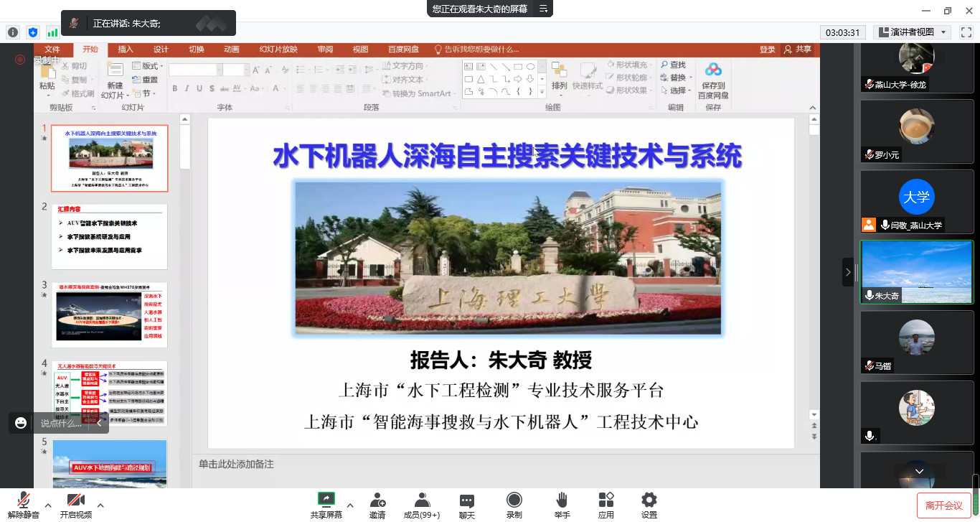Open the 应用 apps icon
Image resolution: width=980 pixels, height=522 pixels.
[606, 500]
